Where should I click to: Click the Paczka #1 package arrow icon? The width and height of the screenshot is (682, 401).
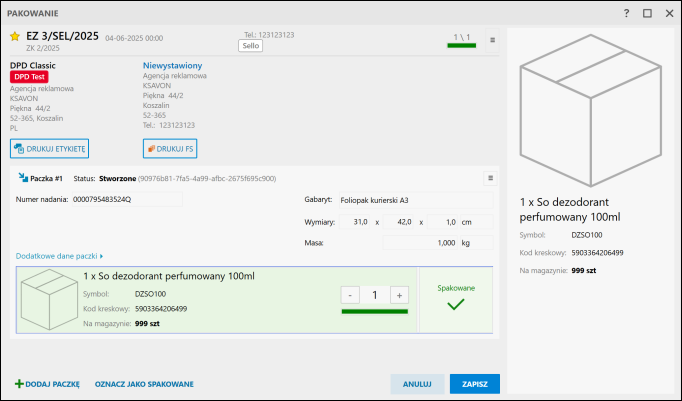[23, 177]
